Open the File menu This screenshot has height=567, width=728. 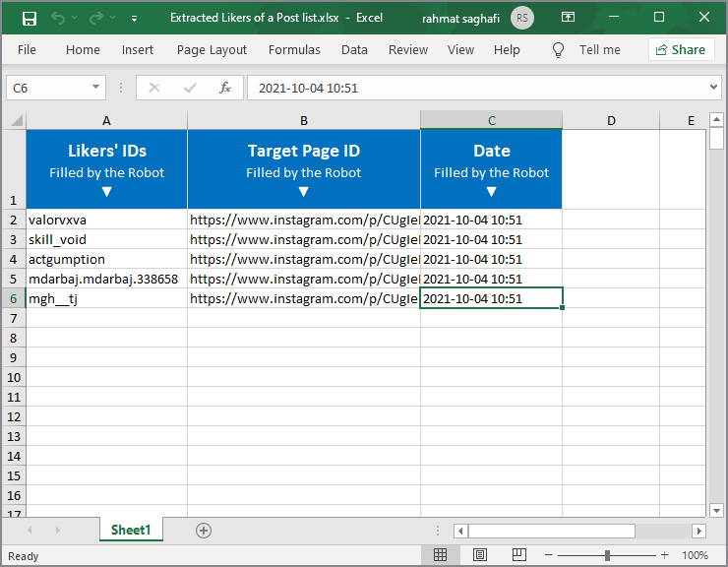coord(27,50)
